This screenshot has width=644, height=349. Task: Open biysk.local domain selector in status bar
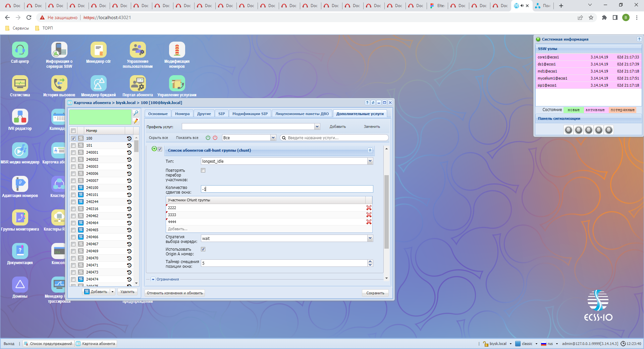point(497,344)
